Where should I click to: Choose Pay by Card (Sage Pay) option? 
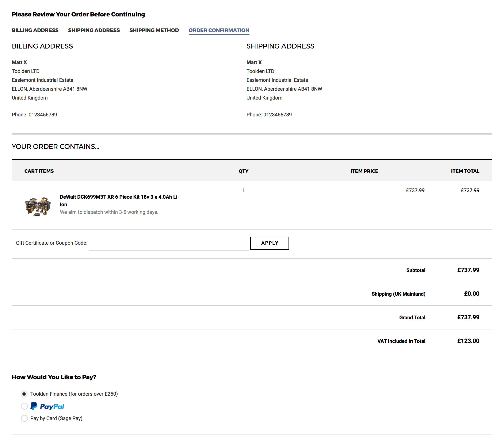click(x=24, y=418)
